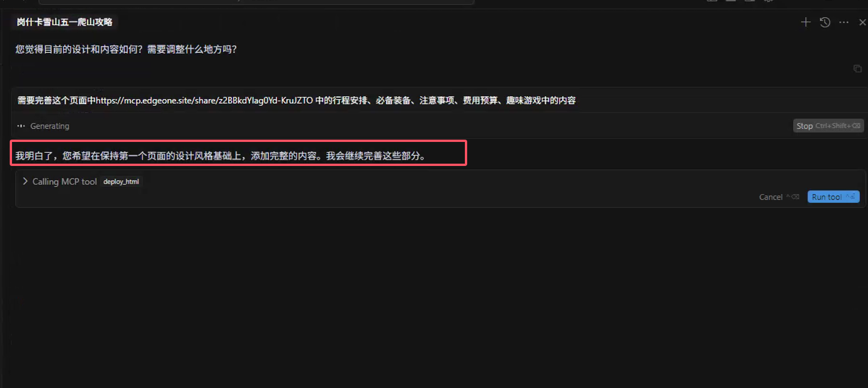This screenshot has width=868, height=388.
Task: Copy the assistant message with copy icon
Action: [857, 68]
